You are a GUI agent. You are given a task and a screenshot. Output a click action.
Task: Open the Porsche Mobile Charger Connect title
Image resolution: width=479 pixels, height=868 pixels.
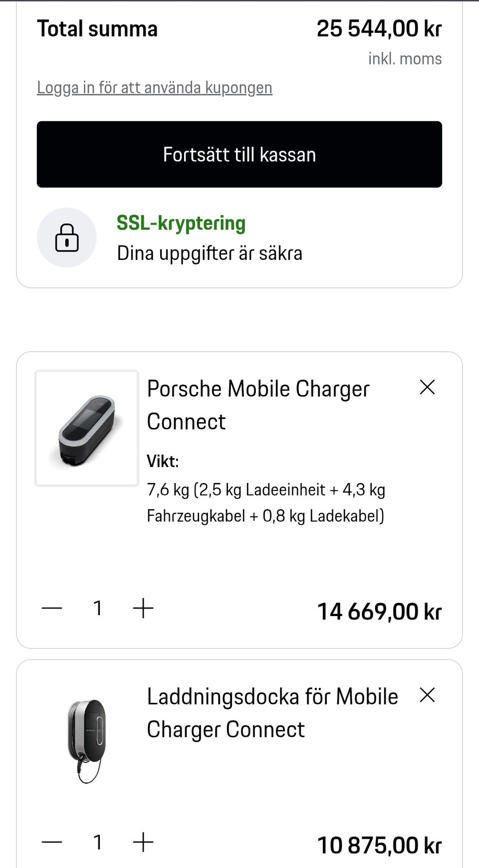click(258, 405)
